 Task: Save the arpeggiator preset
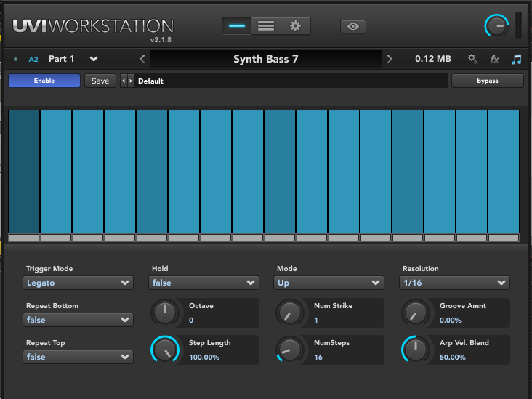pyautogui.click(x=100, y=81)
